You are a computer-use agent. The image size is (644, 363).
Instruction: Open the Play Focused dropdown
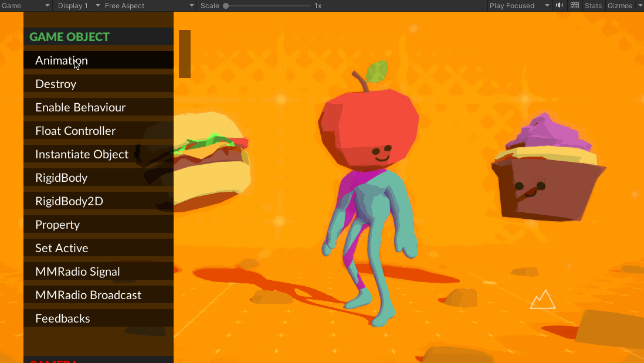[520, 5]
